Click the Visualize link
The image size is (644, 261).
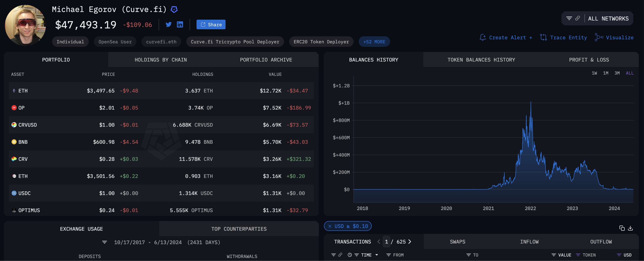619,37
